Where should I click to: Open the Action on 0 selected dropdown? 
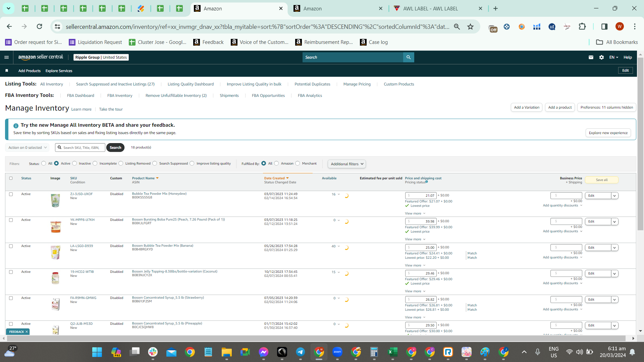(27, 147)
